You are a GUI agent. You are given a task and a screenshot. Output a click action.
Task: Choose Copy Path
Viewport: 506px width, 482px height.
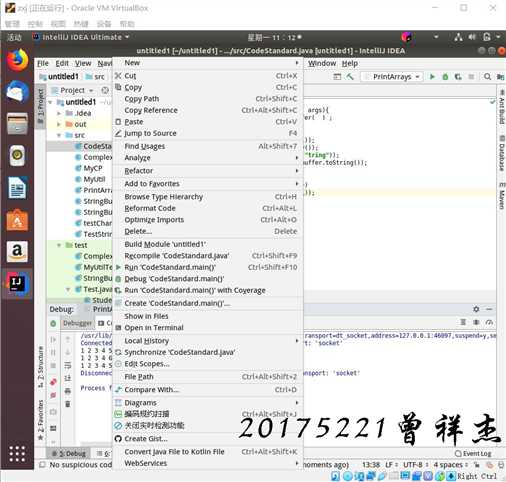[207, 99]
